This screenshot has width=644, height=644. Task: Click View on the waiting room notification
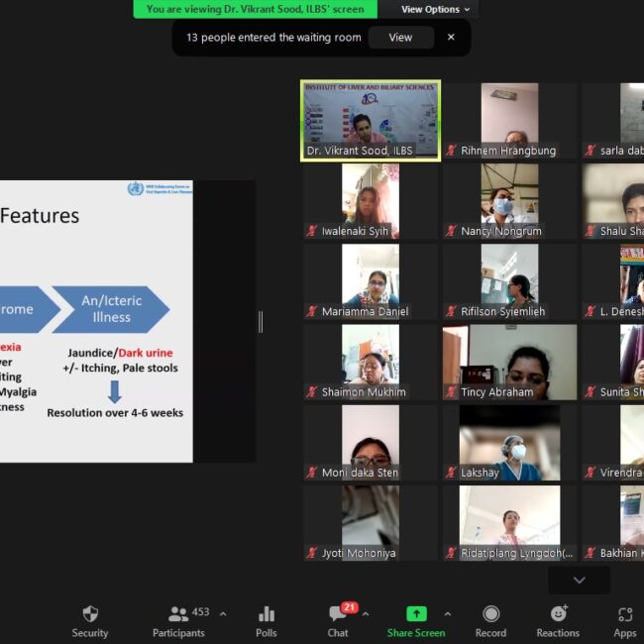[400, 38]
